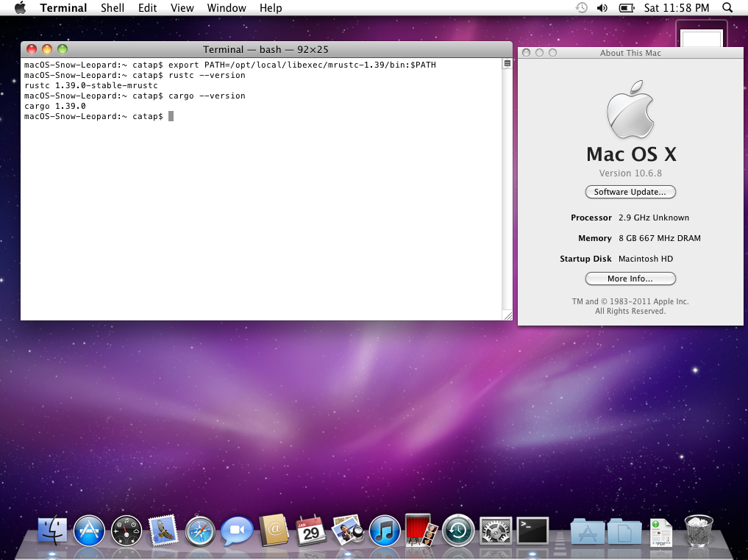
Task: Click the About This Mac title
Action: tap(630, 53)
